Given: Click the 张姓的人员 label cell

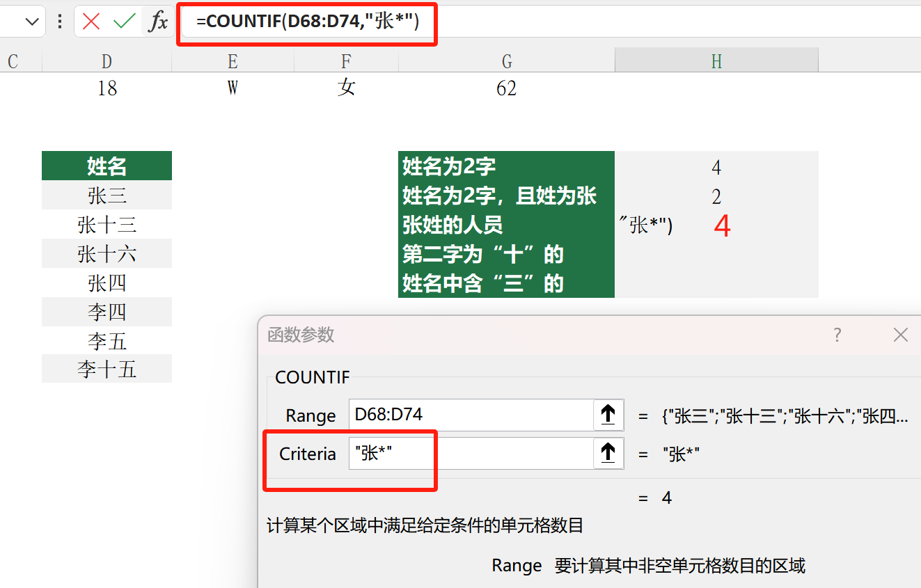Looking at the screenshot, I should point(506,225).
